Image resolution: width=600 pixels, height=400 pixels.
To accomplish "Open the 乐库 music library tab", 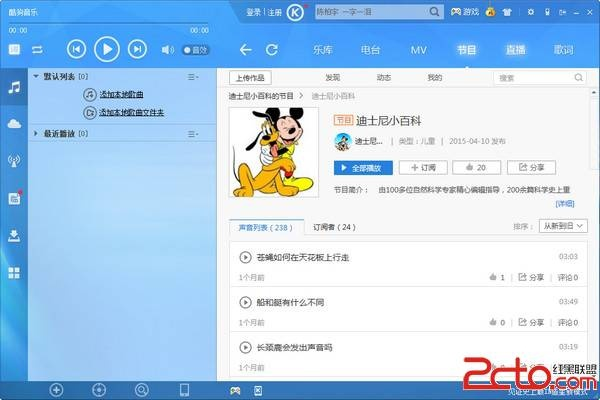I will point(322,50).
